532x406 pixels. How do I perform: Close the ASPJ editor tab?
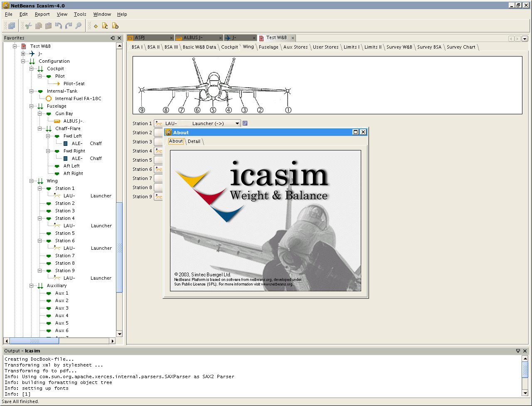pyautogui.click(x=171, y=38)
